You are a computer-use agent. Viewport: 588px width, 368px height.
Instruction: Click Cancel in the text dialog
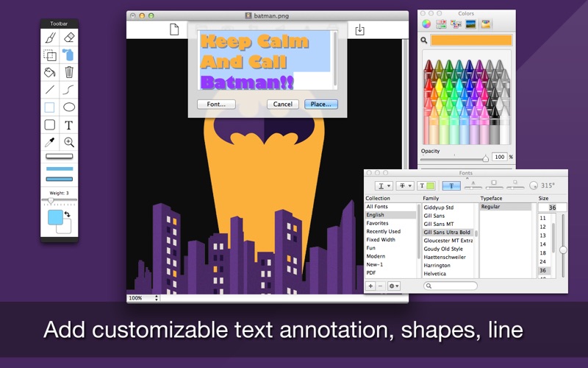click(283, 104)
